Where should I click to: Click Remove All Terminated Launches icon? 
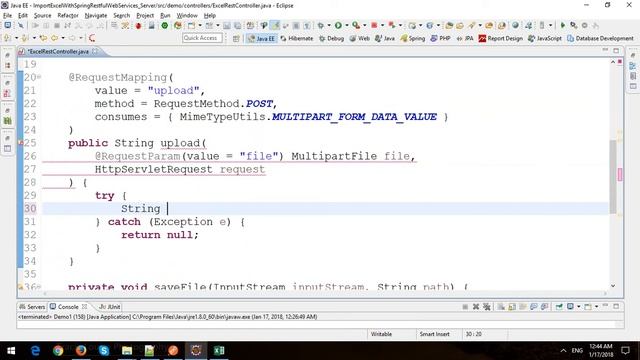tap(487, 307)
